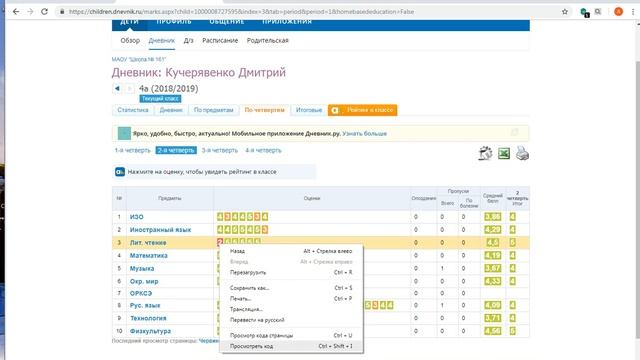
Task: Open the Музыка subject link
Action: click(x=142, y=269)
